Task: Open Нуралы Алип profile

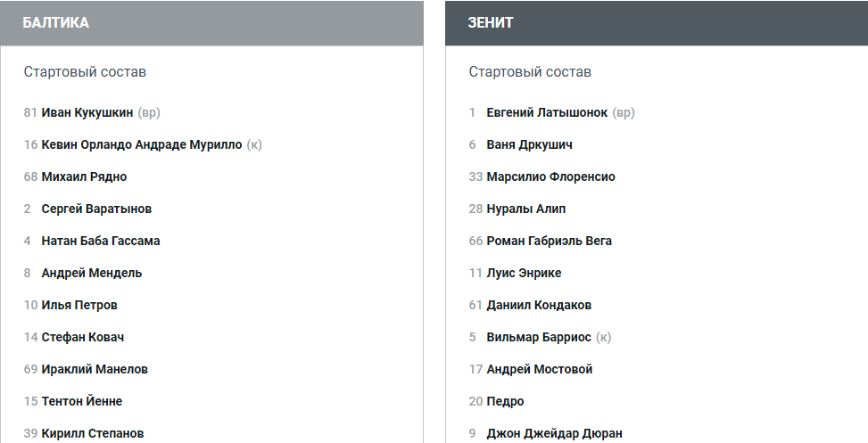Action: click(526, 209)
